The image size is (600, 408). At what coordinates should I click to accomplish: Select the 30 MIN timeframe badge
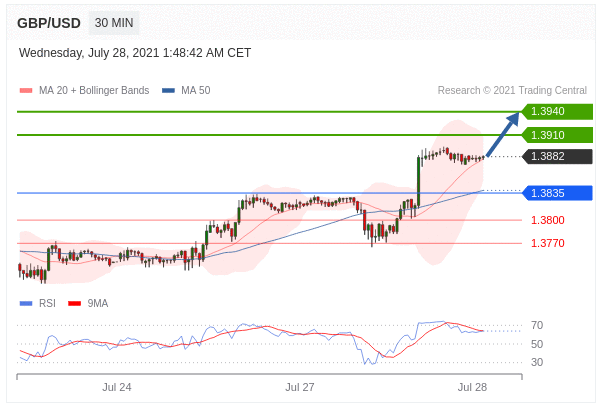click(x=114, y=23)
